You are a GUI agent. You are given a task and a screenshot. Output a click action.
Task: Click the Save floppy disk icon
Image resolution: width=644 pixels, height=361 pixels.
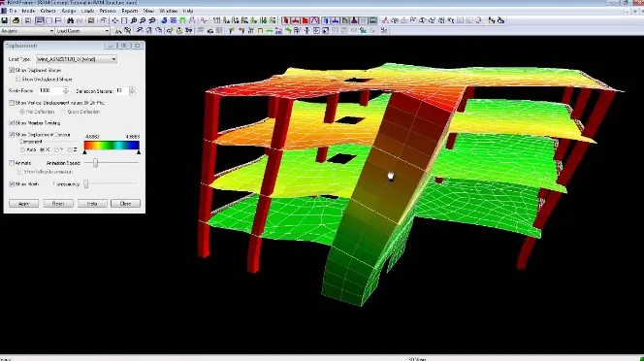pyautogui.click(x=5, y=20)
